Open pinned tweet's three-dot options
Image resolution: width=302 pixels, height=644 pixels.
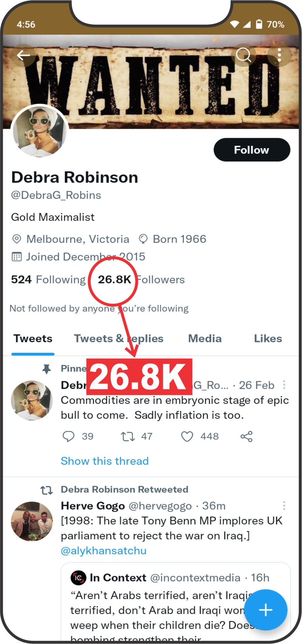tap(284, 385)
